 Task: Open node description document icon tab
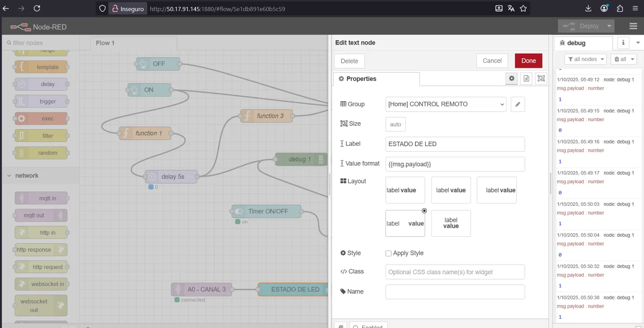tap(526, 79)
